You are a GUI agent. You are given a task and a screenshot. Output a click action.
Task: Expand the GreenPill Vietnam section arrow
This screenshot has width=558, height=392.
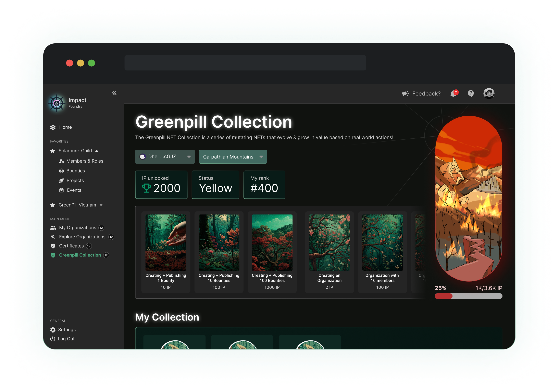tap(101, 205)
